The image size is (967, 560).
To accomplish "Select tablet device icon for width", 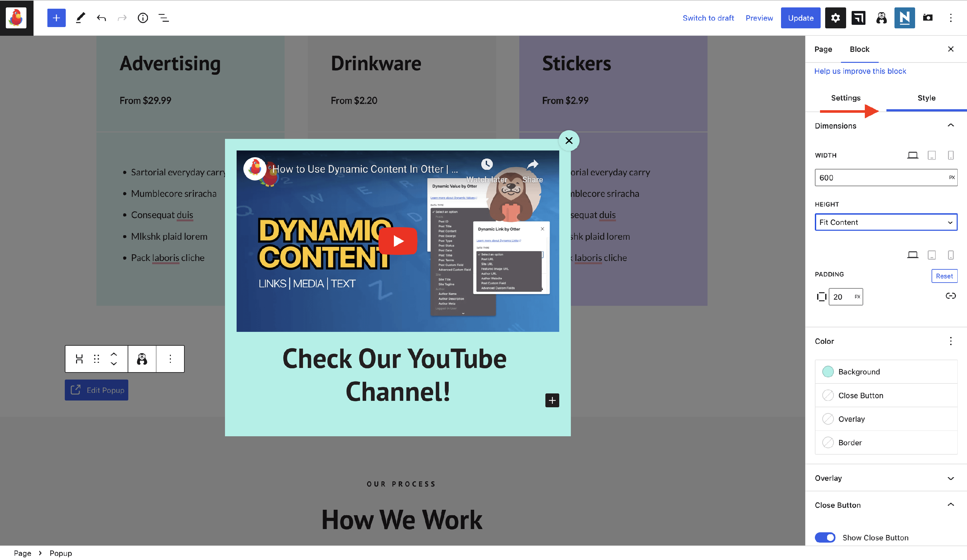I will [931, 155].
